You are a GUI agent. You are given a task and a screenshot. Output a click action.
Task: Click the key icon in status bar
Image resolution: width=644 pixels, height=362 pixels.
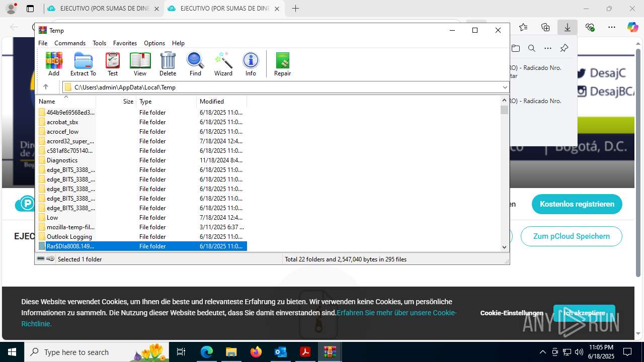(x=50, y=259)
